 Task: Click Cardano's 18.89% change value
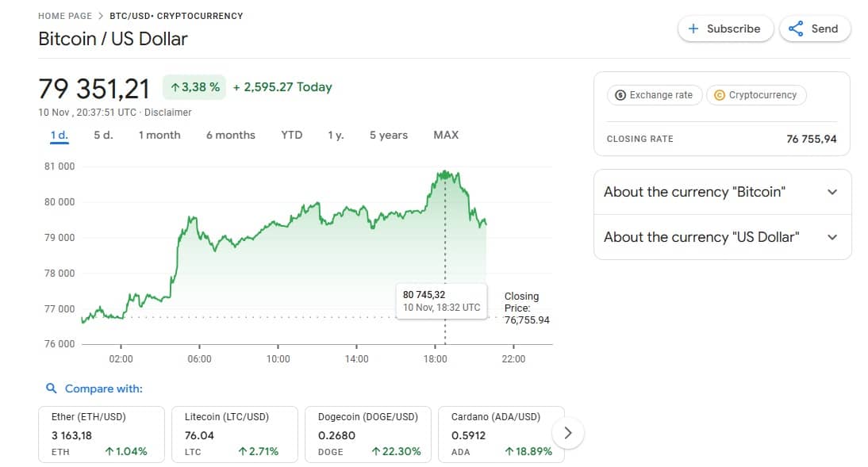pos(528,451)
